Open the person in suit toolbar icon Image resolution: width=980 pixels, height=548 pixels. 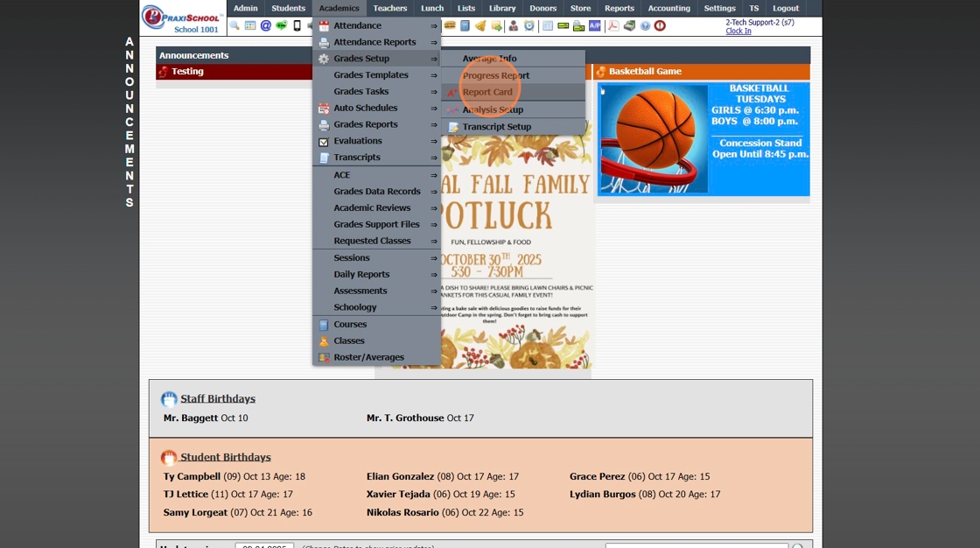coord(513,25)
